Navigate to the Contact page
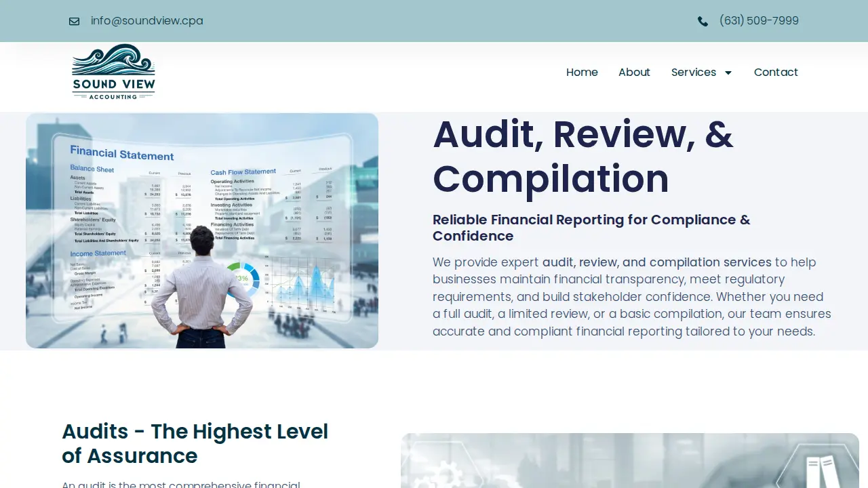The image size is (868, 488). 776,73
